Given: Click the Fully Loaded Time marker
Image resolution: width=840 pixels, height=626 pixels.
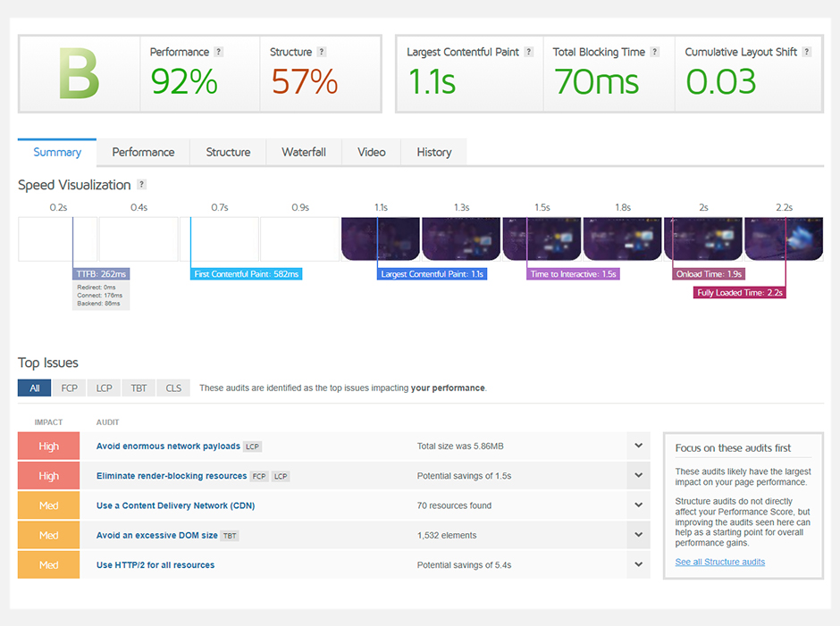Looking at the screenshot, I should coord(740,292).
